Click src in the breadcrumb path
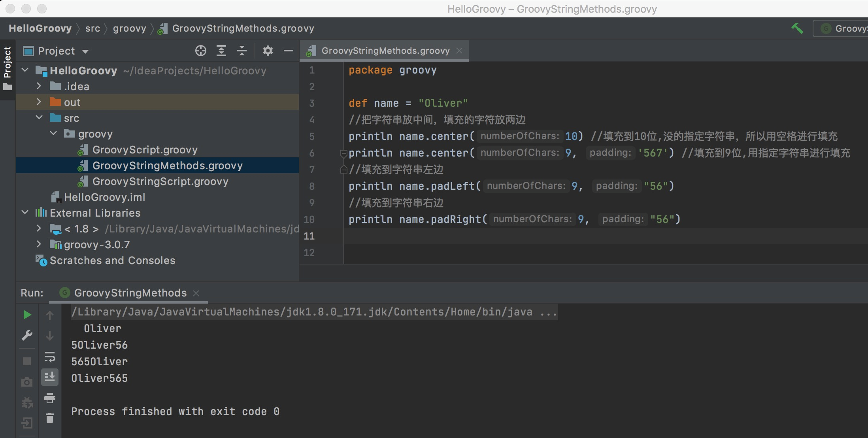The image size is (868, 438). click(x=92, y=28)
